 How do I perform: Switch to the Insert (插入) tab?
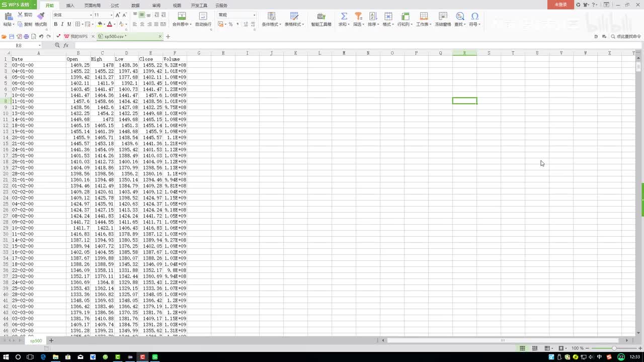click(70, 5)
